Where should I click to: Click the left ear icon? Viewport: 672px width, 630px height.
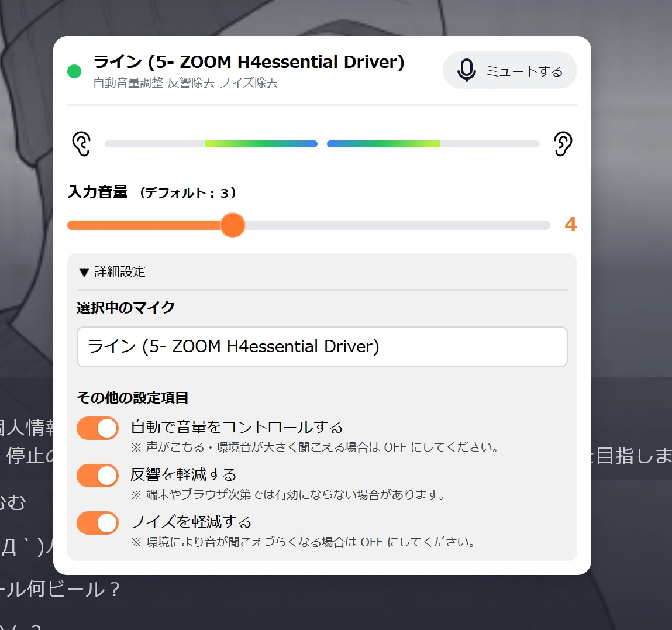click(x=81, y=144)
